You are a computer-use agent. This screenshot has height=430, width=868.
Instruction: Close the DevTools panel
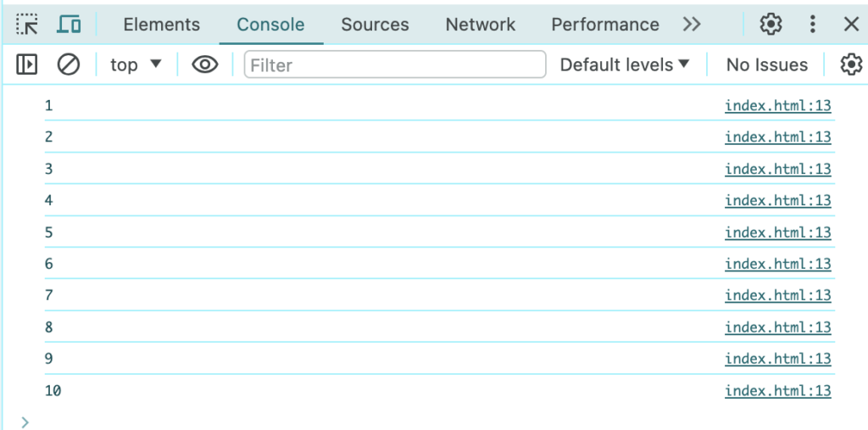point(851,25)
